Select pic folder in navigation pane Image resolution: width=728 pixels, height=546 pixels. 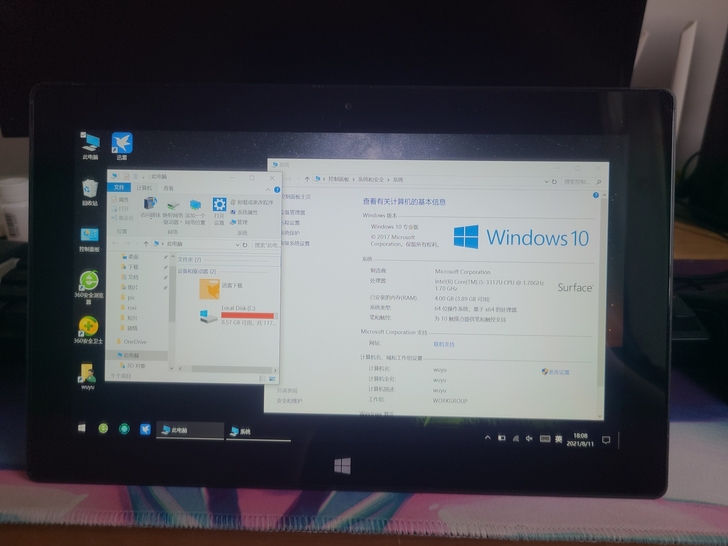pos(129,298)
